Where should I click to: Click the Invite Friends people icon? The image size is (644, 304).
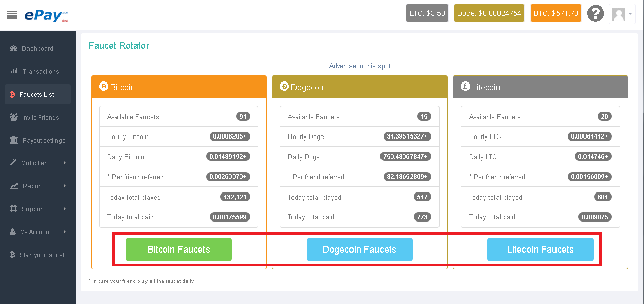pos(14,117)
